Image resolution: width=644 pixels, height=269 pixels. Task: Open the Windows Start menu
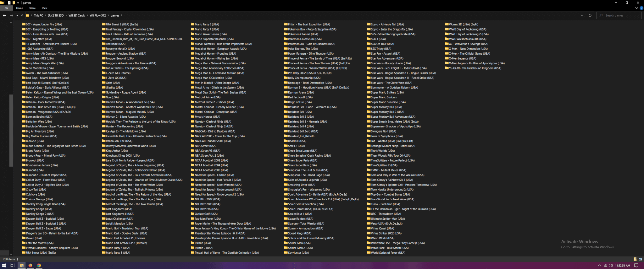[4, 265]
